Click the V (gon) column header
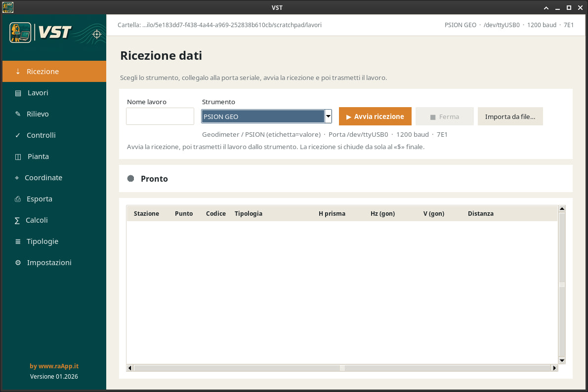Screen dimensions: 588x392 tap(433, 214)
